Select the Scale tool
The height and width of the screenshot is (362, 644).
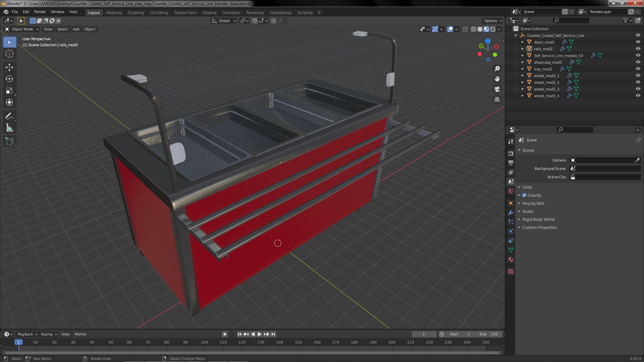pyautogui.click(x=9, y=91)
